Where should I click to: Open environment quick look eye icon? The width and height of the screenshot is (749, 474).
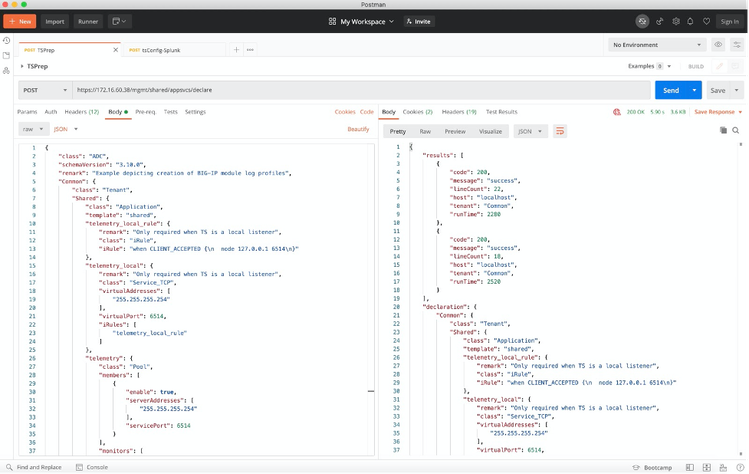(718, 45)
